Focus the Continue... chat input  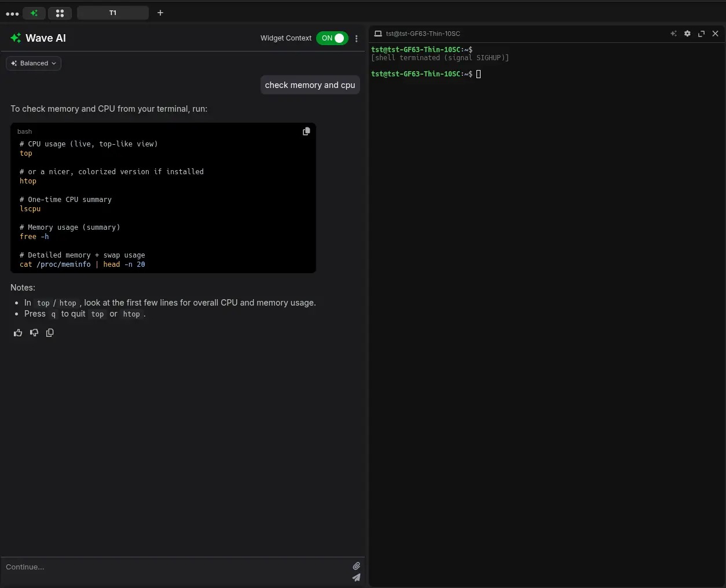coord(175,567)
